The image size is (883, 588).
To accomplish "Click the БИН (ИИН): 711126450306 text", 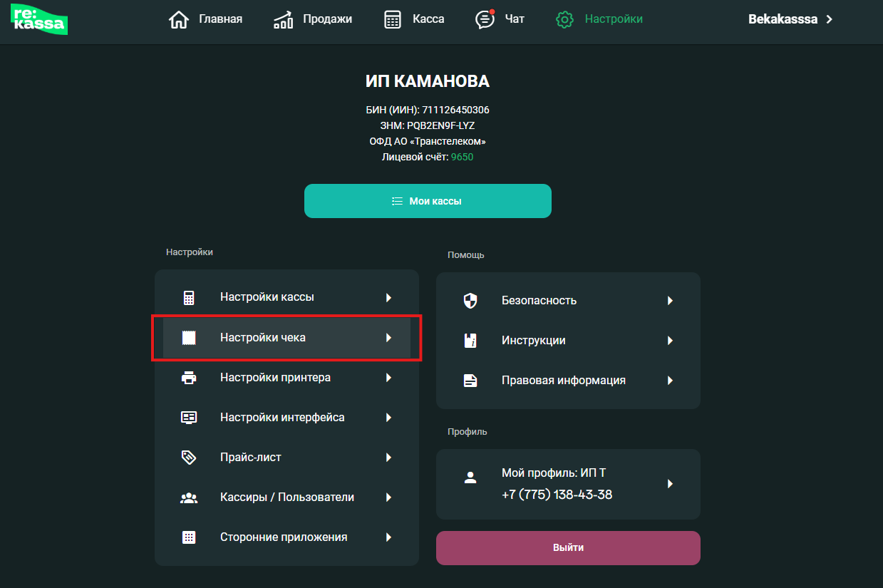I will (428, 110).
